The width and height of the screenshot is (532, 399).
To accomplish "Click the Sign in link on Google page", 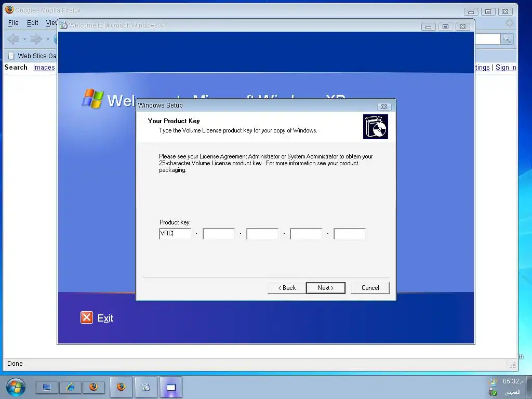I will [x=506, y=67].
